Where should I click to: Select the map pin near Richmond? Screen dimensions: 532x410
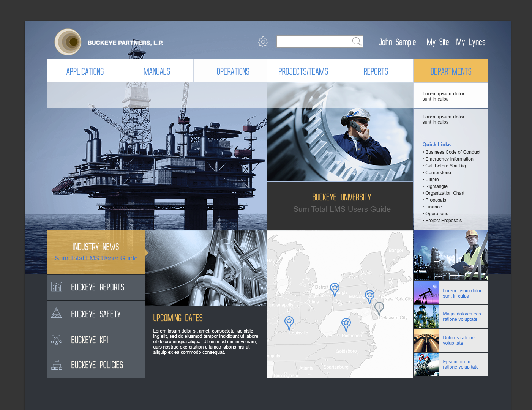346,325
